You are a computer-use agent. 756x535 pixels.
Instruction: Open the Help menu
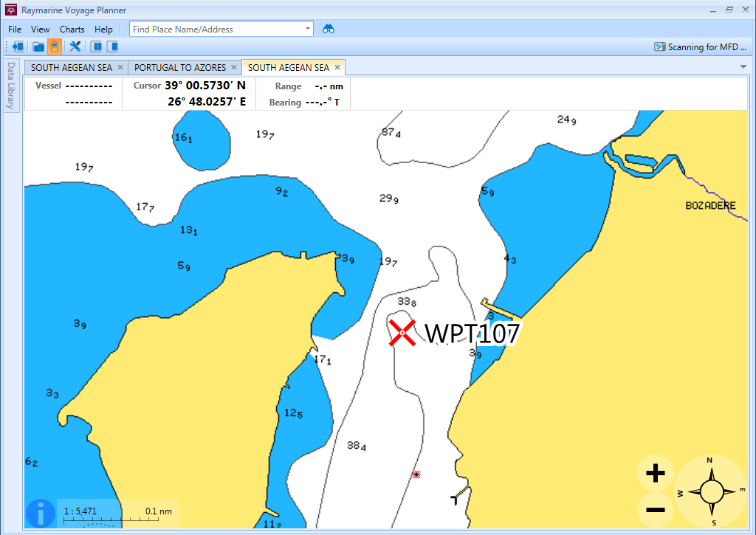click(x=103, y=30)
